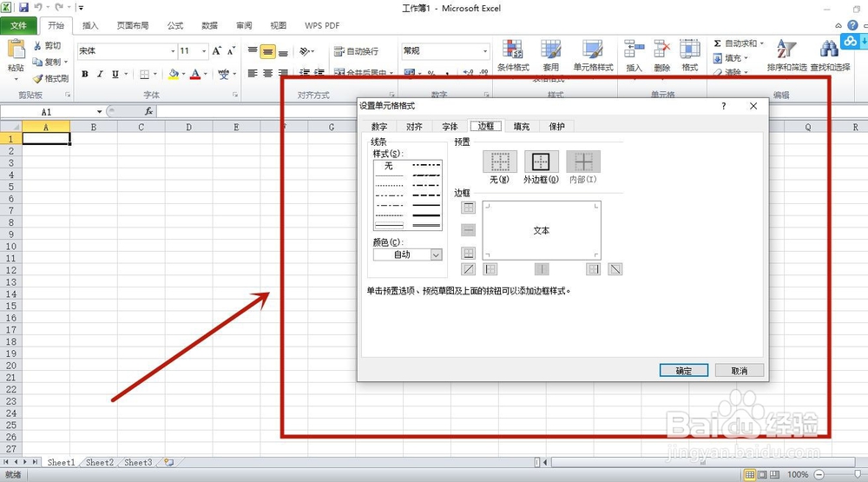Switch to dialog's 保护 tab
The image size is (868, 482).
[557, 126]
